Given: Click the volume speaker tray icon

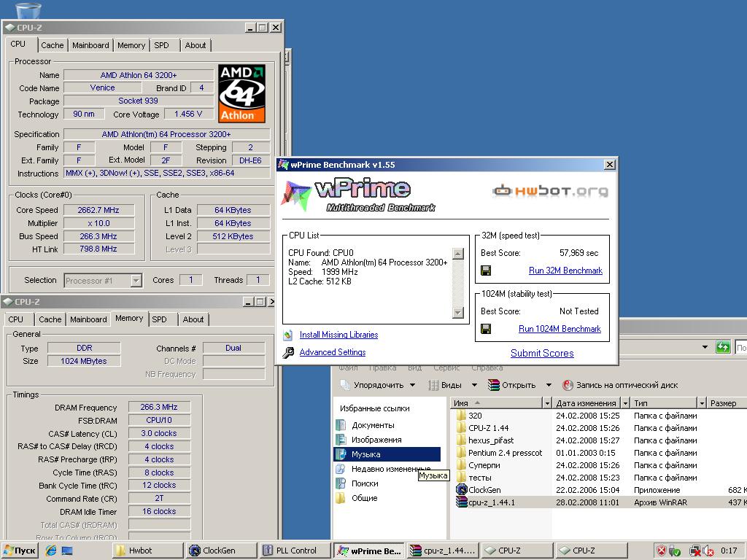Looking at the screenshot, I should coord(708,551).
